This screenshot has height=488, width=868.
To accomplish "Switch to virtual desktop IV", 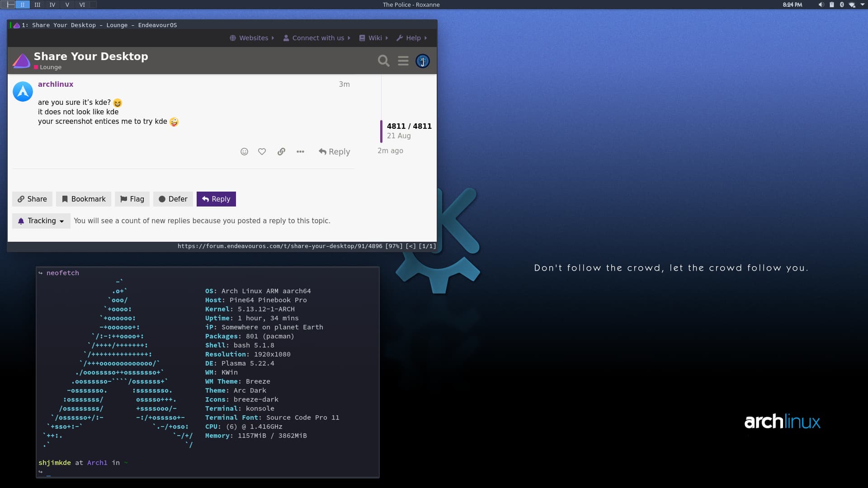I will 52,5.
